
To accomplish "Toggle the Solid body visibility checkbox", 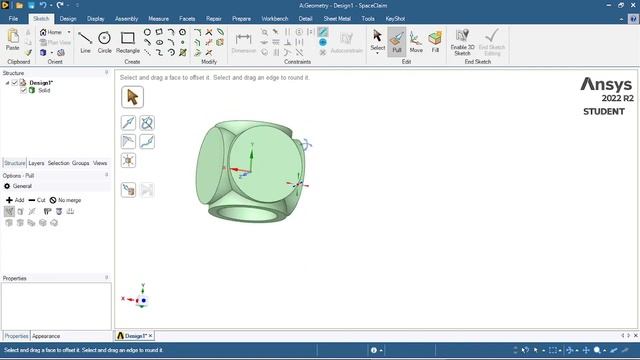I will [23, 90].
